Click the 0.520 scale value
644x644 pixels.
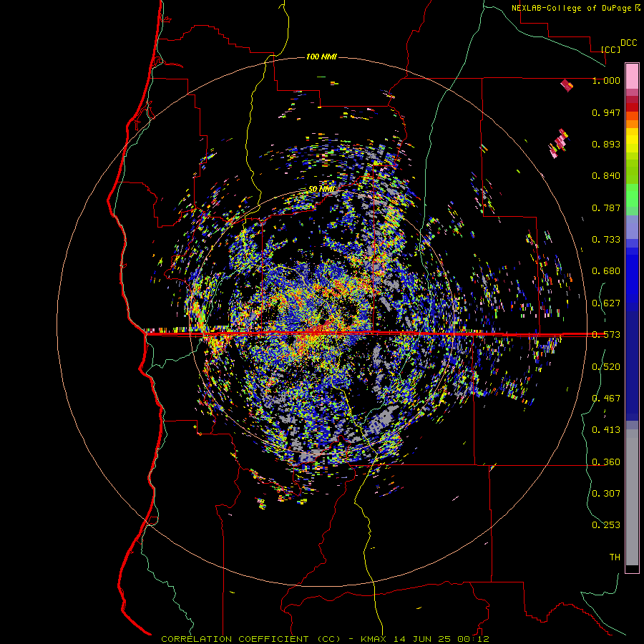pyautogui.click(x=606, y=367)
